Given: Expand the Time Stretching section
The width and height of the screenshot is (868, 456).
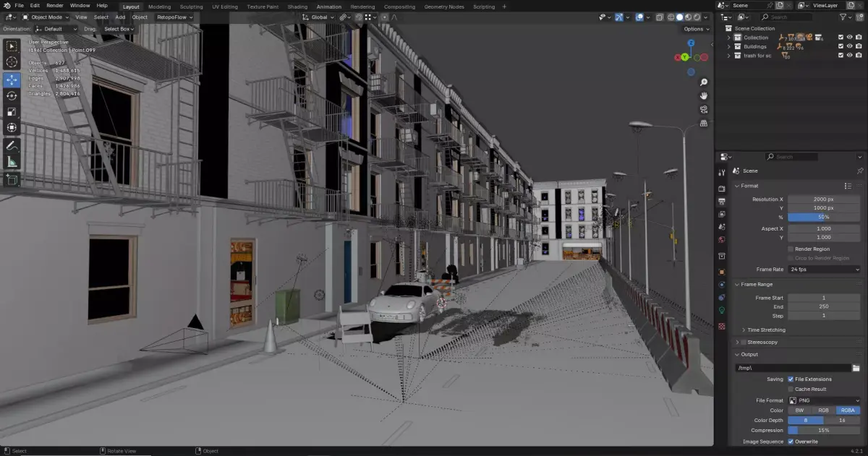Looking at the screenshot, I should (x=743, y=330).
